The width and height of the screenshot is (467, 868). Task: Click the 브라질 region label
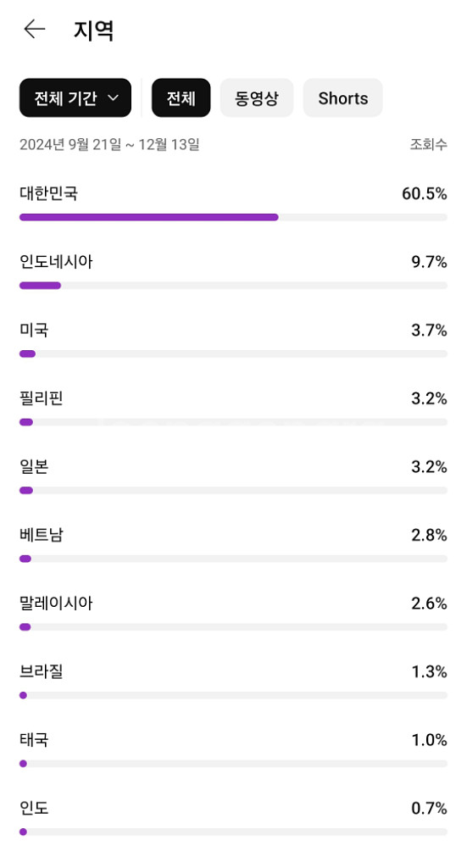[42, 671]
